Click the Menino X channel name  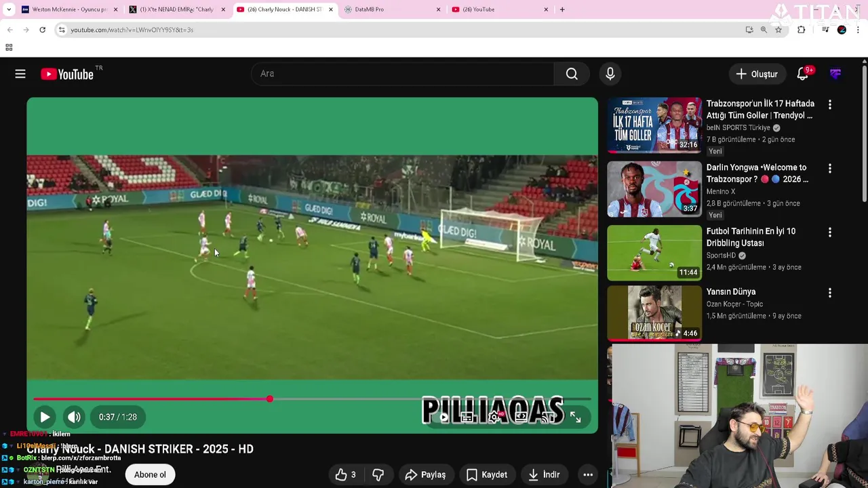721,192
